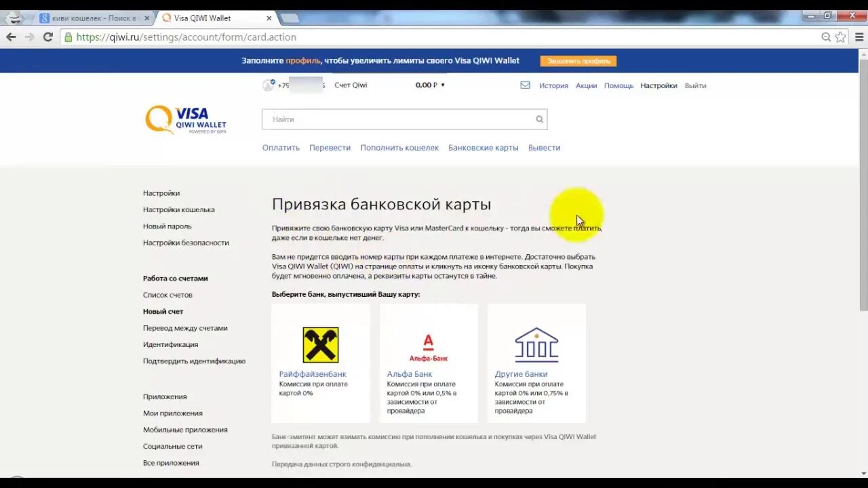The image size is (868, 488).
Task: Click the Привязка банковской карты heading
Action: [381, 204]
